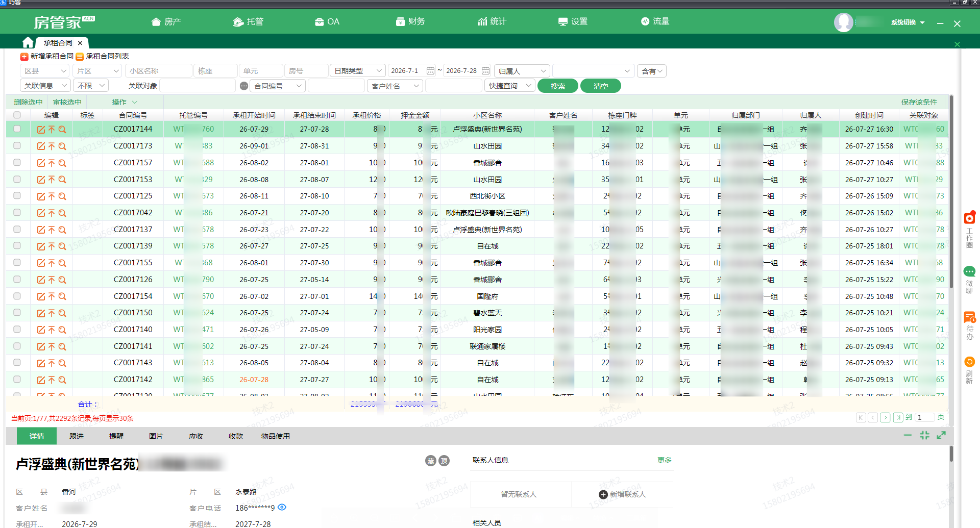The height and width of the screenshot is (528, 980).
Task: Expand the 操作 actions dropdown
Action: tap(125, 102)
